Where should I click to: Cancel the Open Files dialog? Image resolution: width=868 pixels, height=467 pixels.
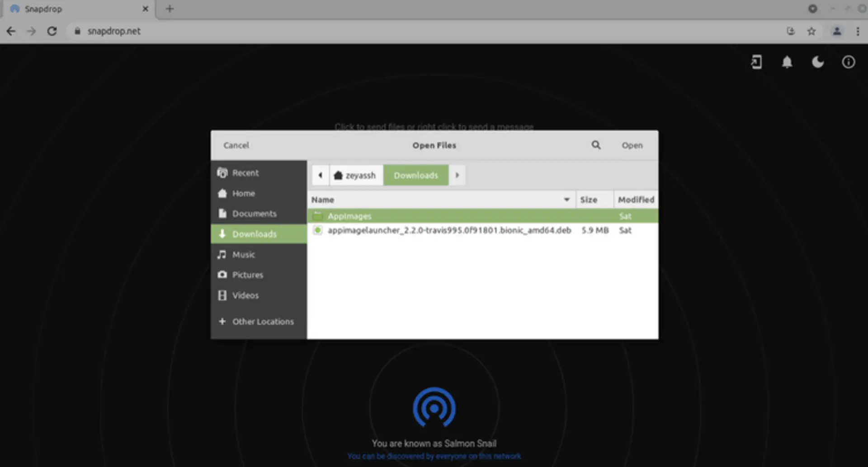point(236,145)
